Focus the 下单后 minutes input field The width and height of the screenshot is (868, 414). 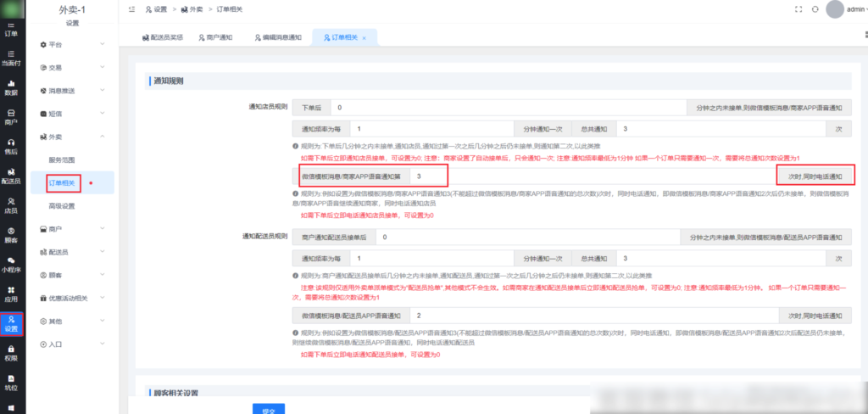pos(509,107)
